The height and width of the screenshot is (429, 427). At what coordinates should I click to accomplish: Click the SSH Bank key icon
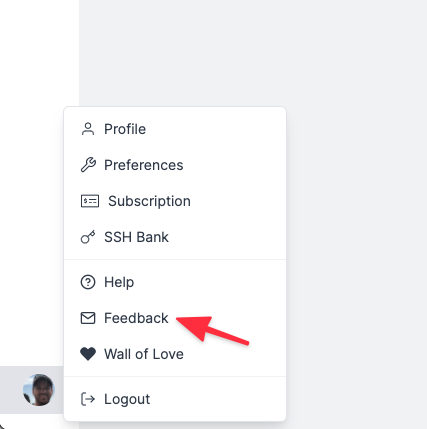coord(88,237)
